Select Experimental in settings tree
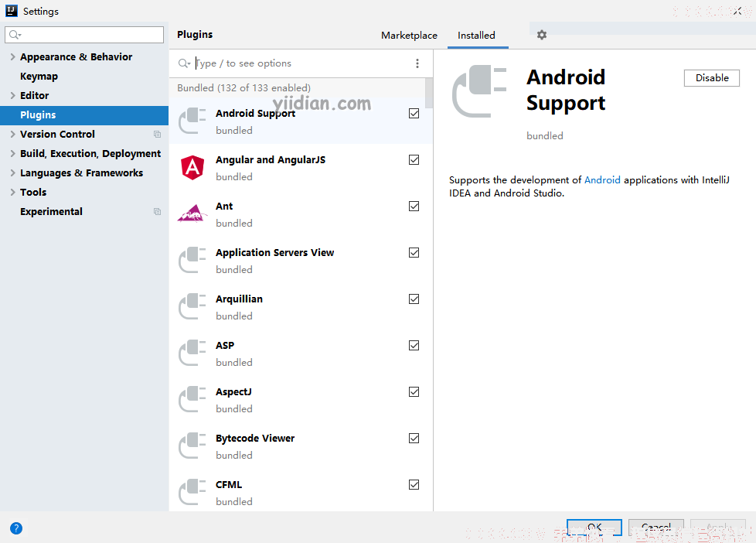The width and height of the screenshot is (756, 543). click(51, 211)
